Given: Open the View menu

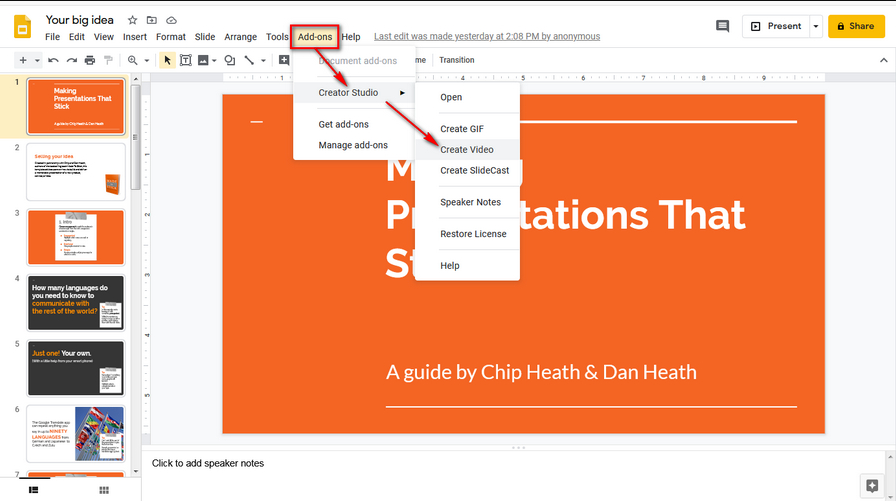Looking at the screenshot, I should coord(103,37).
